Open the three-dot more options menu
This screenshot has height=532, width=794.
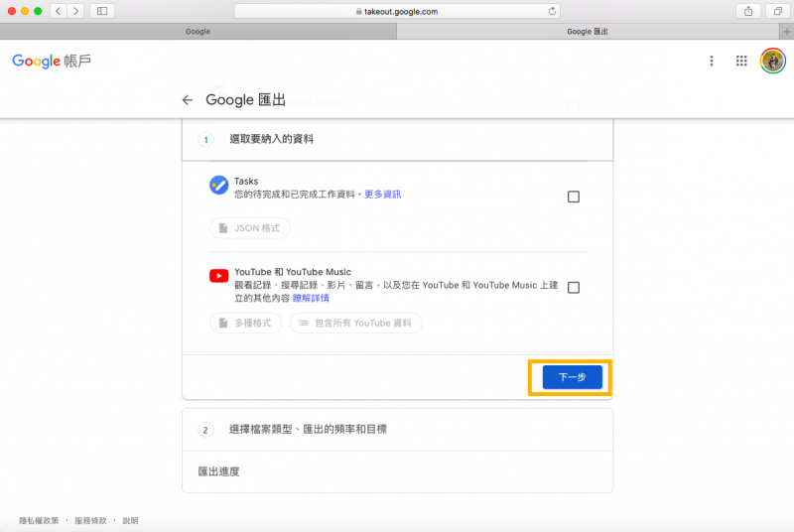[x=712, y=62]
